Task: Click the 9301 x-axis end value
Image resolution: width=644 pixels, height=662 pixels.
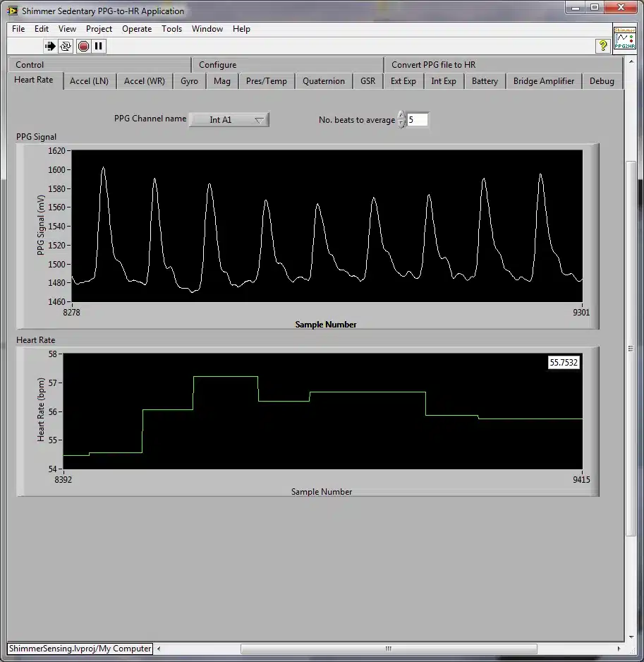Action: tap(581, 313)
